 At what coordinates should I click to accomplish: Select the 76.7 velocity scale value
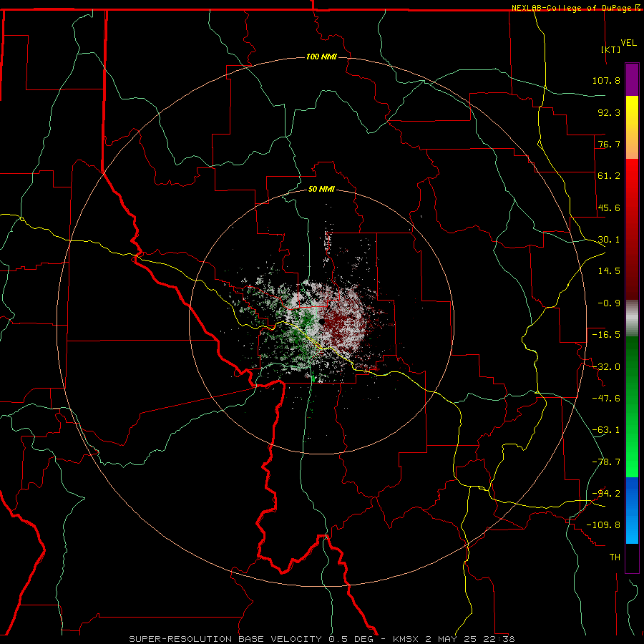click(x=609, y=144)
